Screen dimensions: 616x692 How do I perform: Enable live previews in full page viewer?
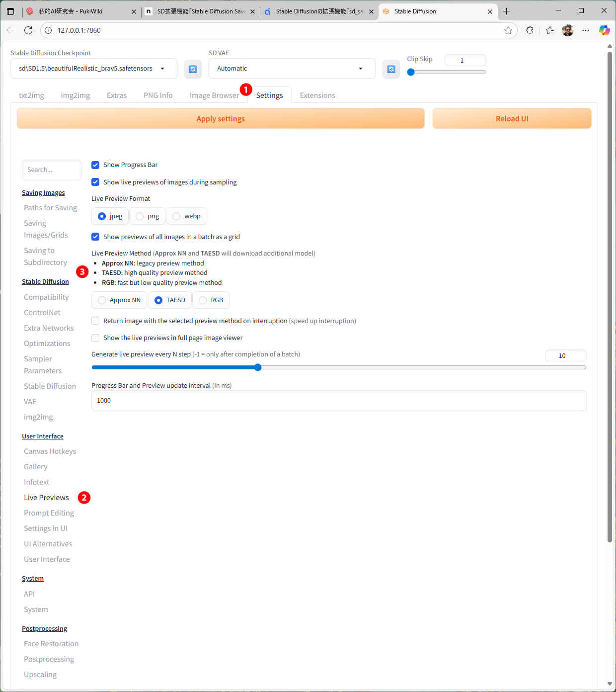pos(95,338)
